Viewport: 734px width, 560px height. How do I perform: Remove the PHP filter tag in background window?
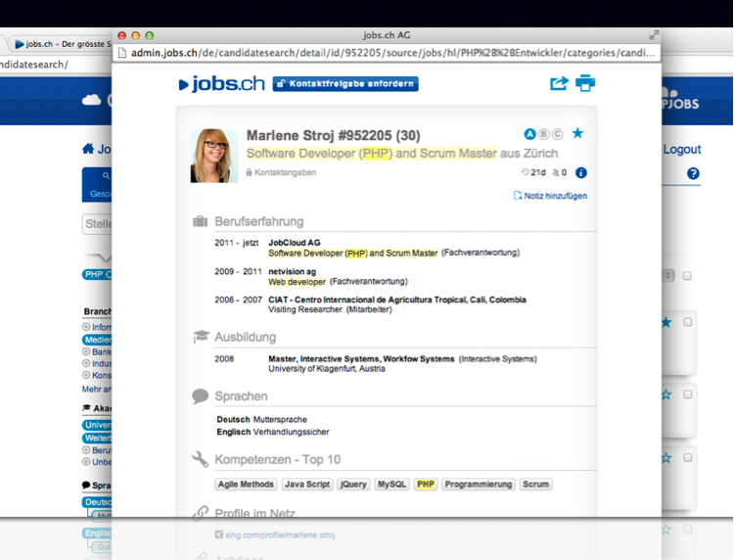click(109, 274)
